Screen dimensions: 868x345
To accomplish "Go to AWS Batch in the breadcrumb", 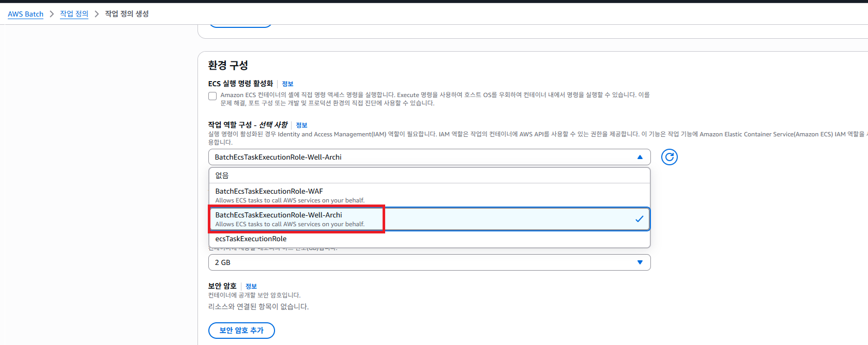I will [25, 14].
